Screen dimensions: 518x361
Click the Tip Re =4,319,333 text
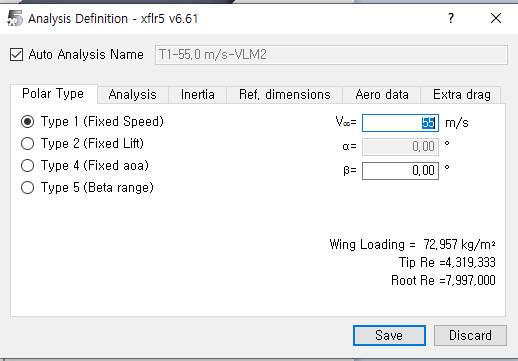[447, 263]
